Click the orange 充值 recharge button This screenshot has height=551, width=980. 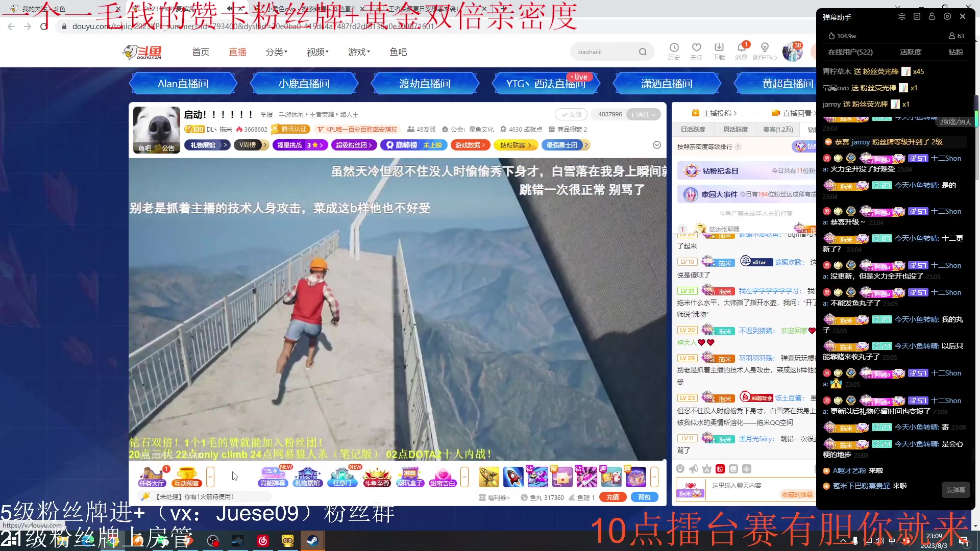pyautogui.click(x=613, y=497)
